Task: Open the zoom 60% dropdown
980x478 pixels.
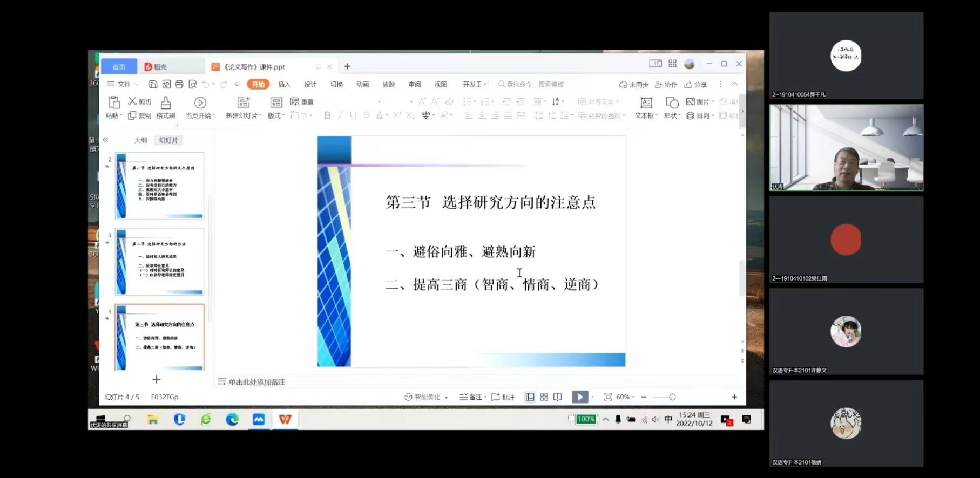Action: (x=625, y=397)
